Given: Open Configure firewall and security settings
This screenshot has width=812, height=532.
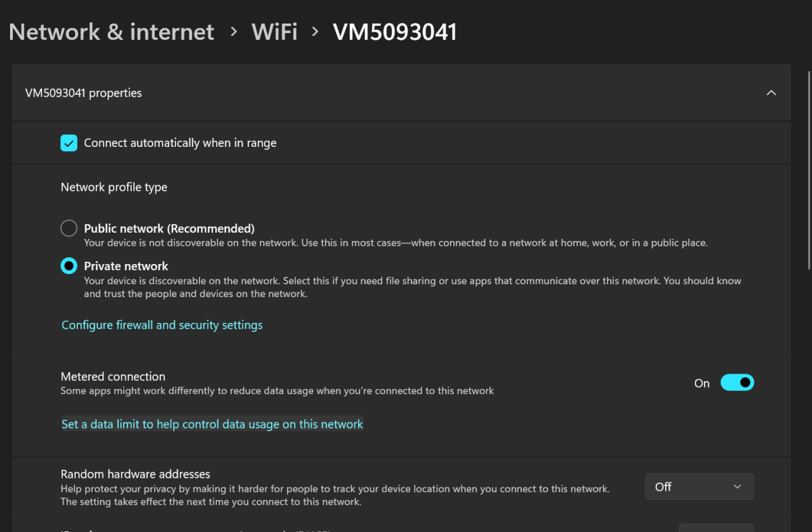Looking at the screenshot, I should click(x=162, y=325).
